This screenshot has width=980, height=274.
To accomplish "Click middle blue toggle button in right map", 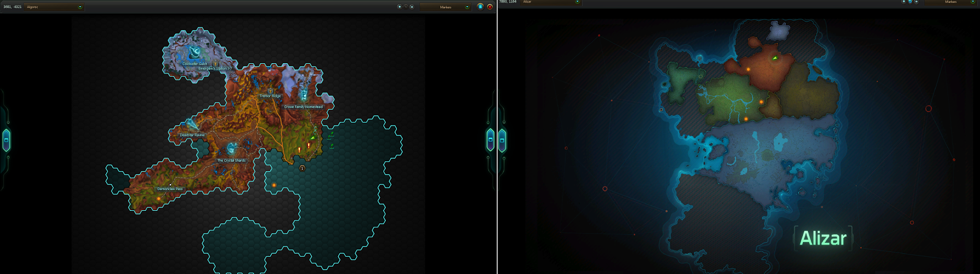I will click(910, 2).
